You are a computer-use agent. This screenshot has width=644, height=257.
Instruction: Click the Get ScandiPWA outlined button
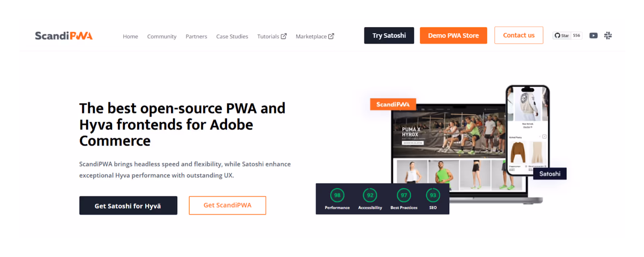point(227,205)
